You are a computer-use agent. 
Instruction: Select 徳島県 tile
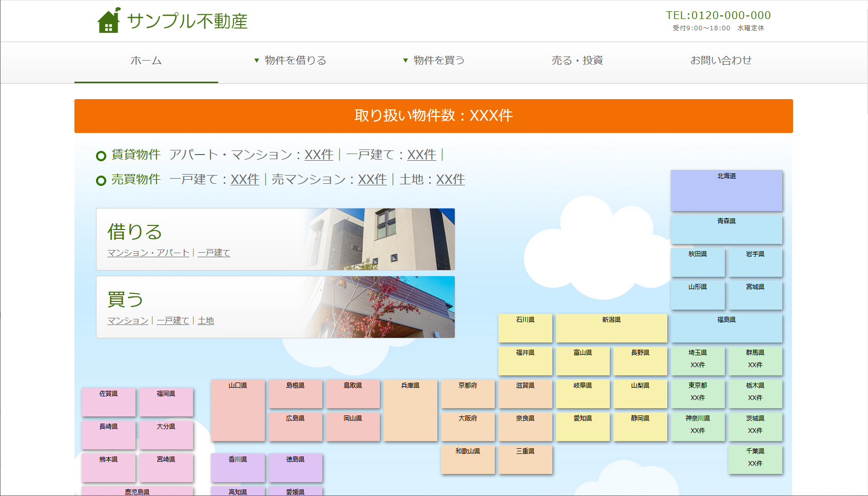click(x=295, y=468)
